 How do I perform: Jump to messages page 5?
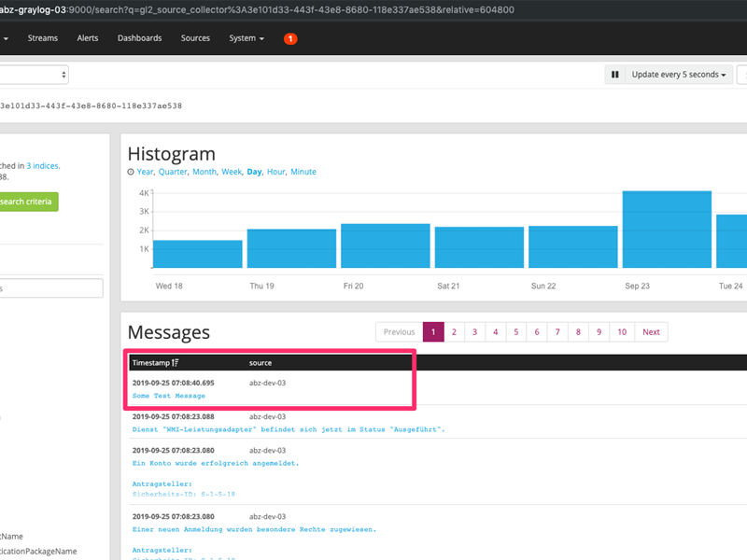516,331
